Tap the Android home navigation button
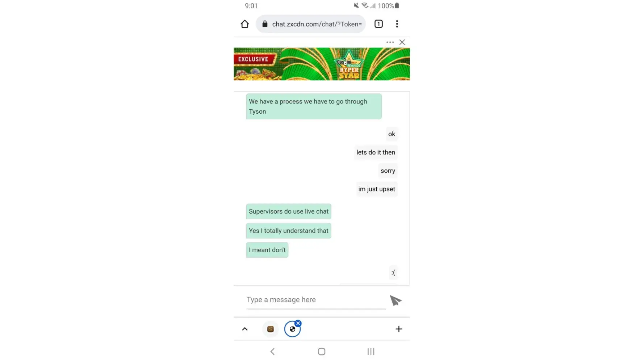 click(x=322, y=352)
